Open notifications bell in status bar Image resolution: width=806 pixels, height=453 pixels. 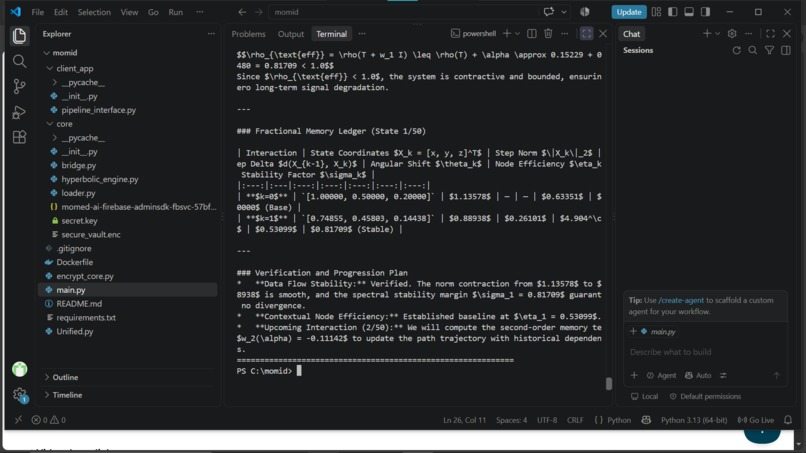click(x=788, y=420)
